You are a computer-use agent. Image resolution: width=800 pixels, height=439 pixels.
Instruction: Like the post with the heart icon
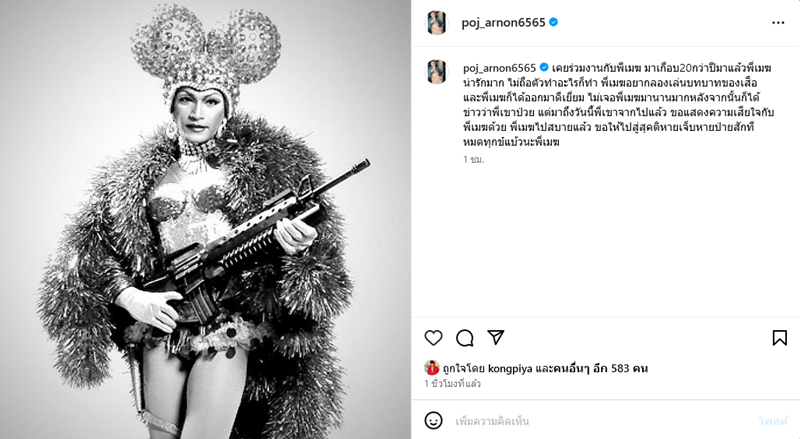tap(434, 338)
